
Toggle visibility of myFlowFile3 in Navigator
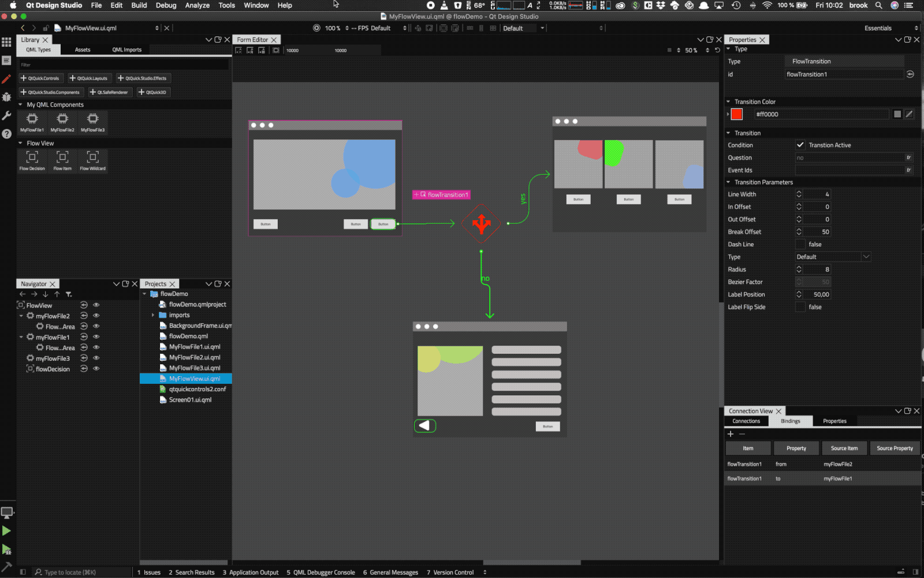point(96,358)
